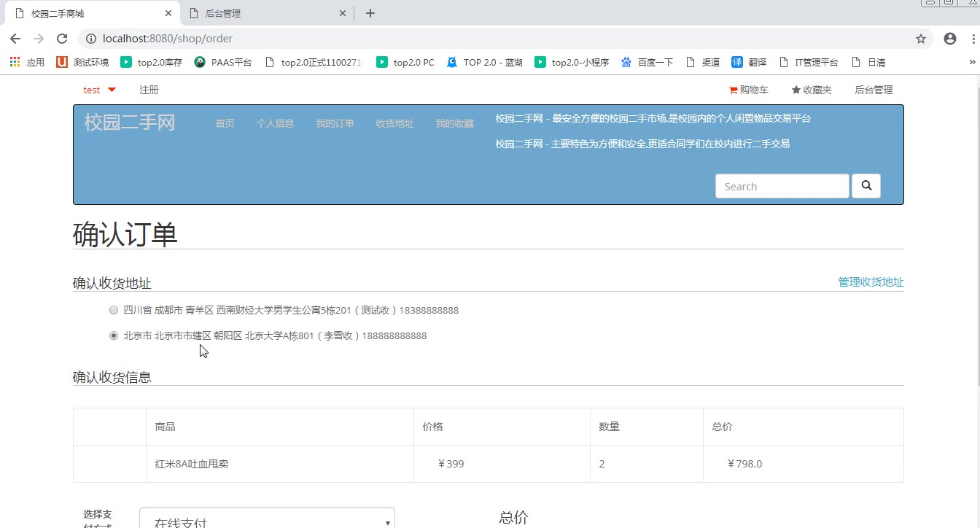This screenshot has height=528, width=980.
Task: Open the TOP 2.0 - 蓝湖 bookmark
Action: [484, 63]
